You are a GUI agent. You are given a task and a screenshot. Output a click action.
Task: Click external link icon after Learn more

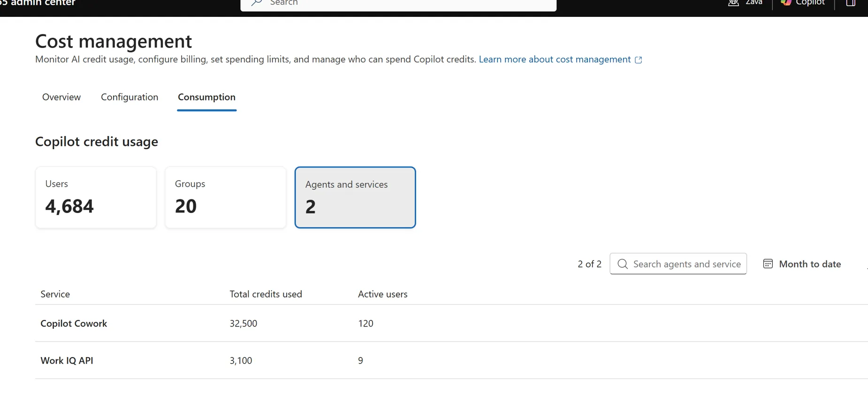[x=639, y=60]
